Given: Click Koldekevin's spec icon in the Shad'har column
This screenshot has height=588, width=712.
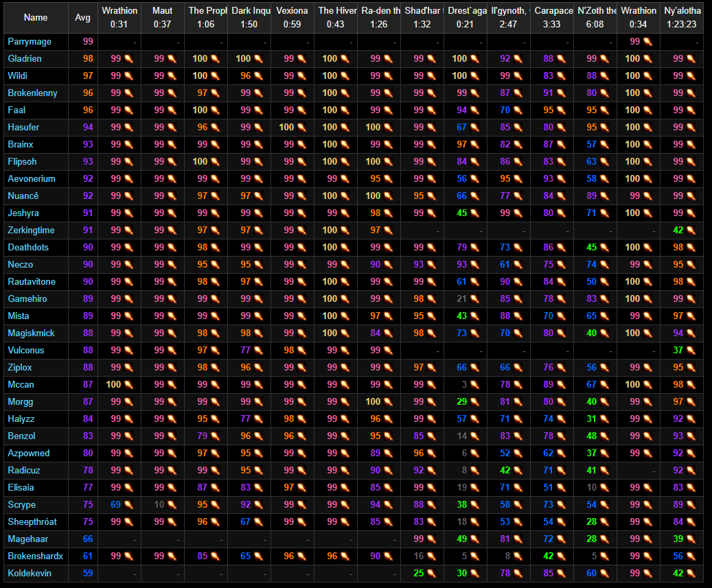Looking at the screenshot, I should coord(432,574).
